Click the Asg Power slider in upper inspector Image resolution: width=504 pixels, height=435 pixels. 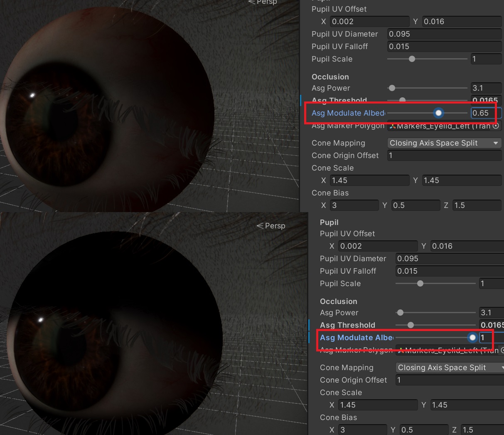428,88
